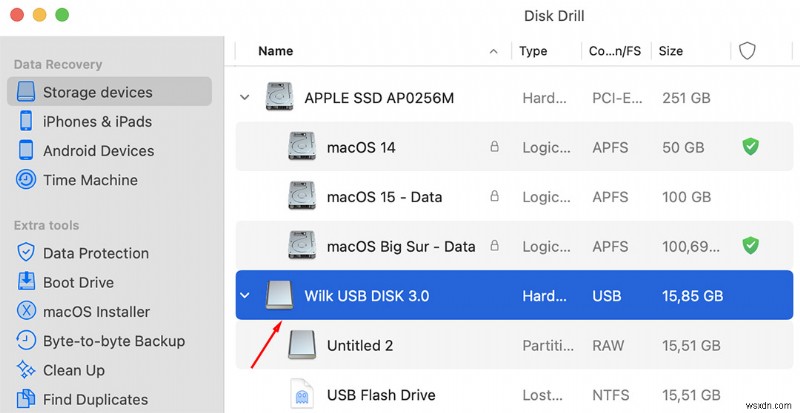Image resolution: width=800 pixels, height=413 pixels.
Task: Toggle sort direction arrow in Name column
Action: [x=493, y=51]
